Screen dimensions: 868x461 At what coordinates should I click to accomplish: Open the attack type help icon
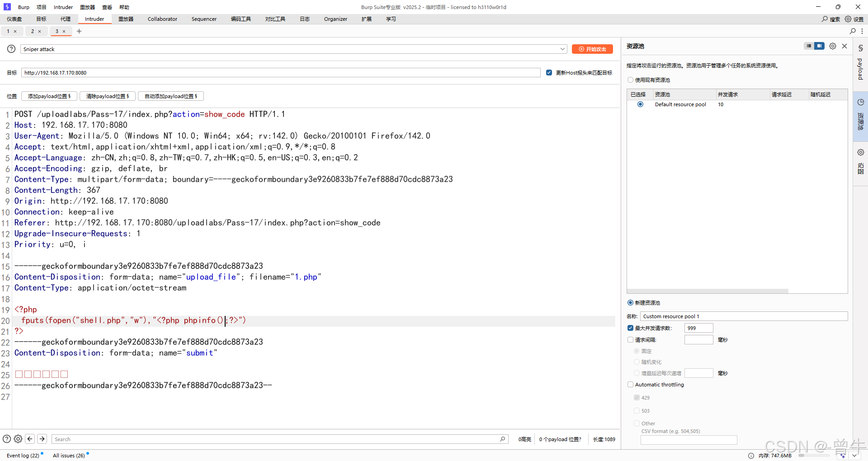coord(11,49)
